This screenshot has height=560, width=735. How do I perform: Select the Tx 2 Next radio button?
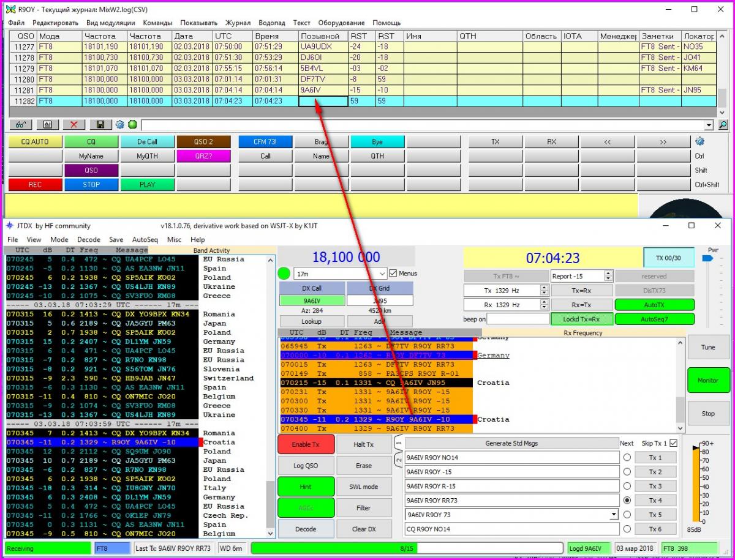[x=627, y=472]
